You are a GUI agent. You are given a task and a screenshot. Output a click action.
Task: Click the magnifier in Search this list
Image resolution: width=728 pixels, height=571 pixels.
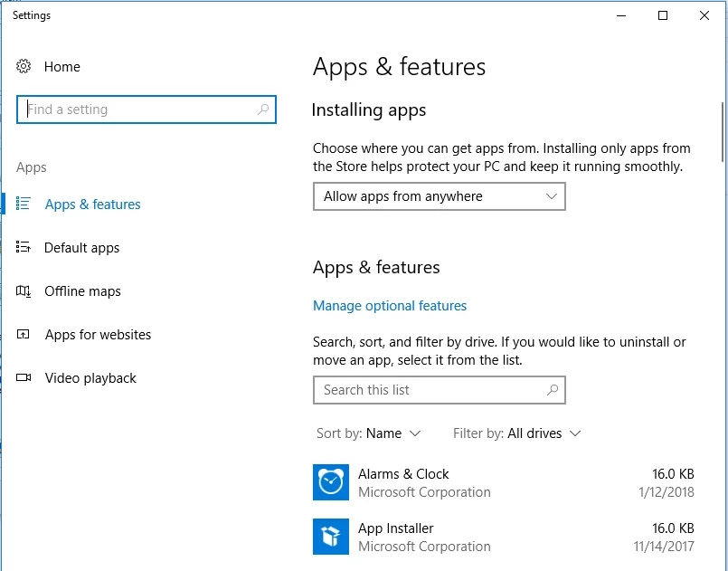[x=553, y=390]
